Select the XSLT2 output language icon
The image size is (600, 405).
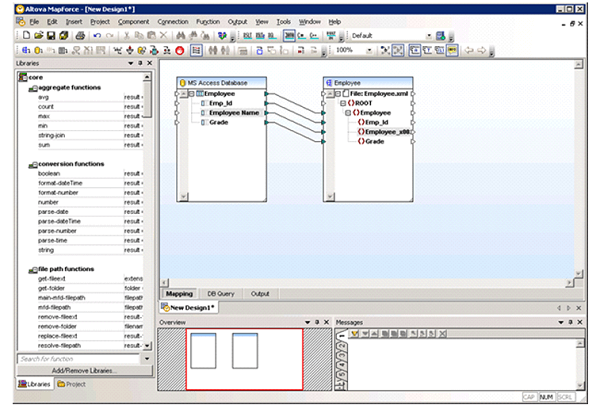pos(260,36)
